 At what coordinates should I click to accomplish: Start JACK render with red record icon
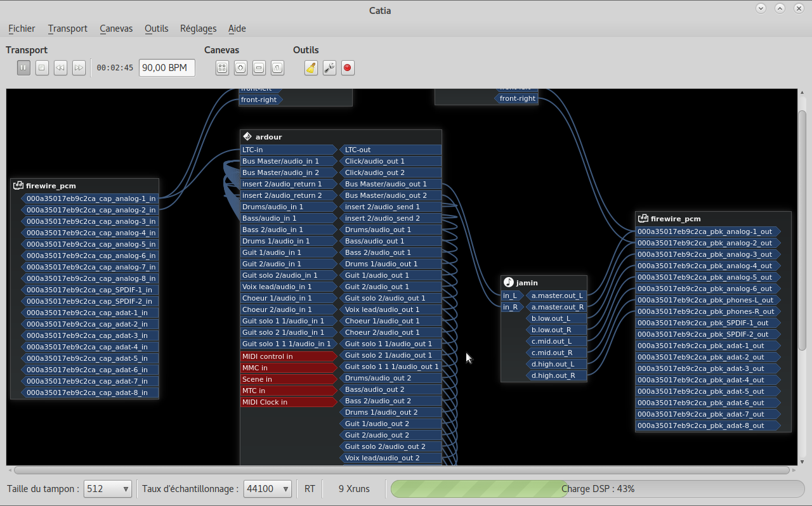click(x=348, y=68)
